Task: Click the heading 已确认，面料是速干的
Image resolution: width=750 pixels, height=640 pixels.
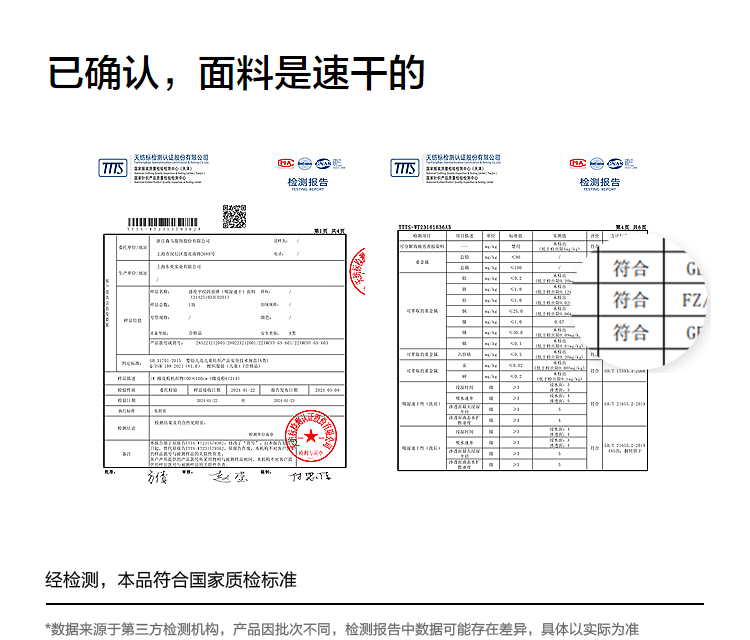Action: (236, 73)
